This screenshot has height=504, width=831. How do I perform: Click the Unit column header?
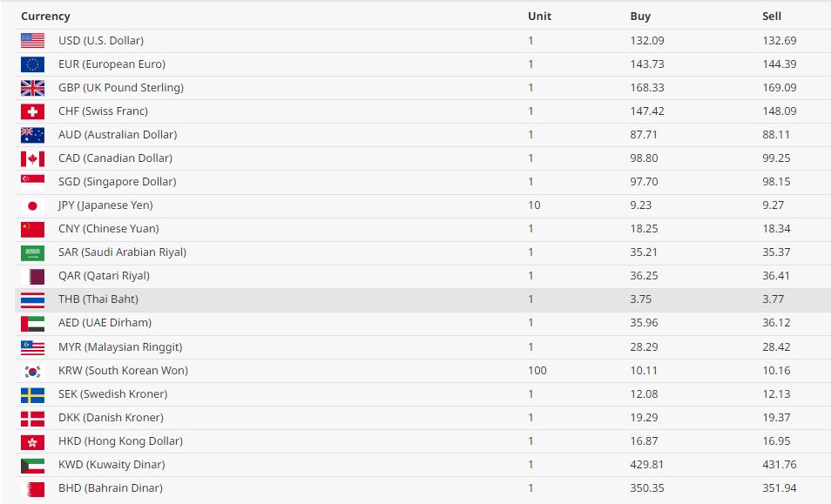pyautogui.click(x=539, y=17)
